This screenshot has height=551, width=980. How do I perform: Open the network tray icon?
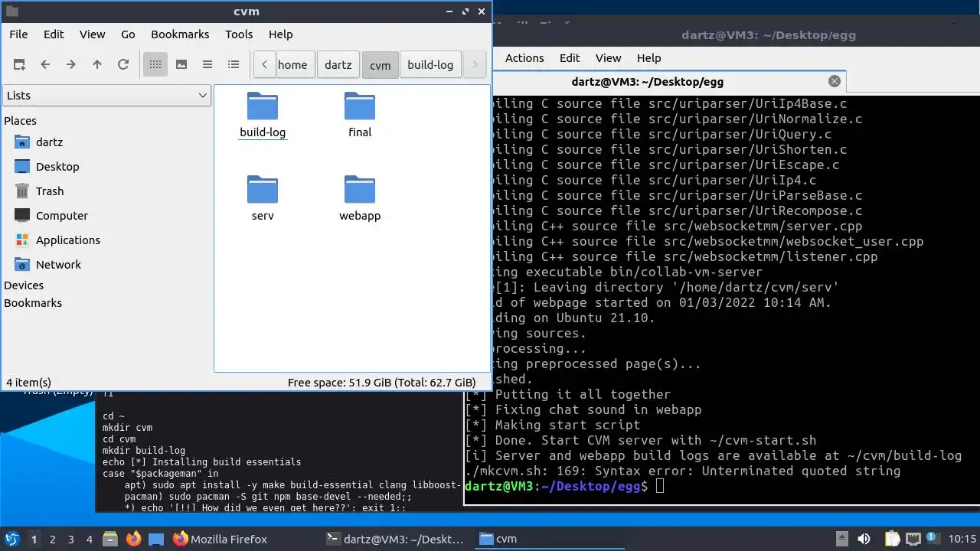pyautogui.click(x=913, y=539)
